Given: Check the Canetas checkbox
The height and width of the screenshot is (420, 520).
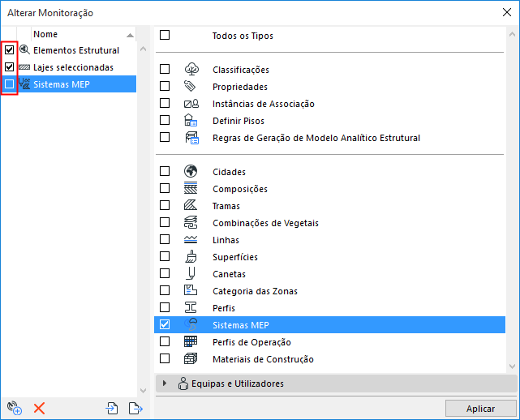Looking at the screenshot, I should click(x=165, y=273).
